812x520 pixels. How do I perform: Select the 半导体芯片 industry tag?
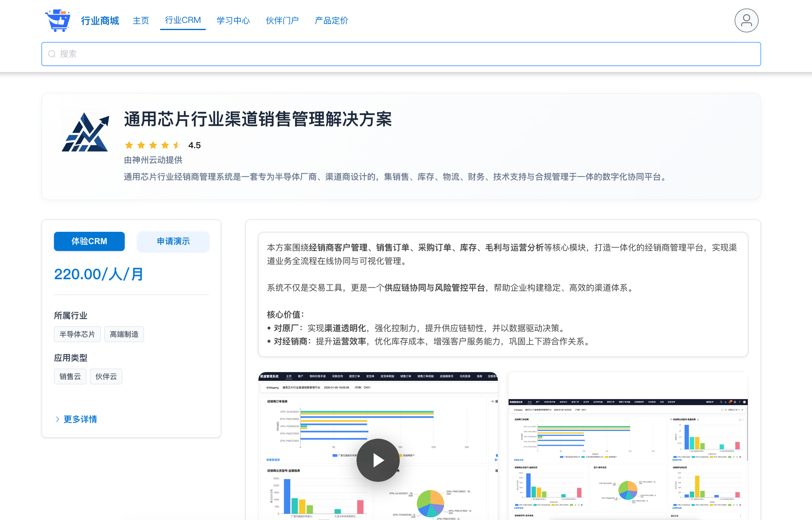(77, 334)
